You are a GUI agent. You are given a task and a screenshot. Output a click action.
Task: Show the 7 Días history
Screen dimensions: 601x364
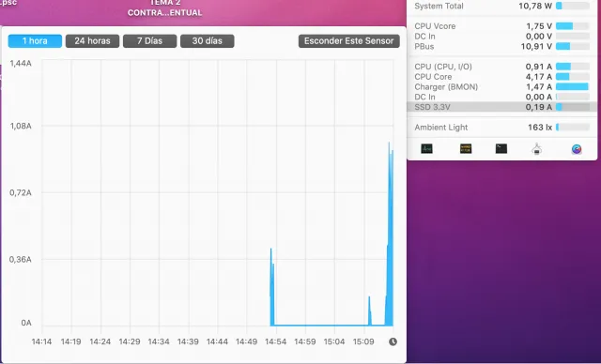(150, 41)
